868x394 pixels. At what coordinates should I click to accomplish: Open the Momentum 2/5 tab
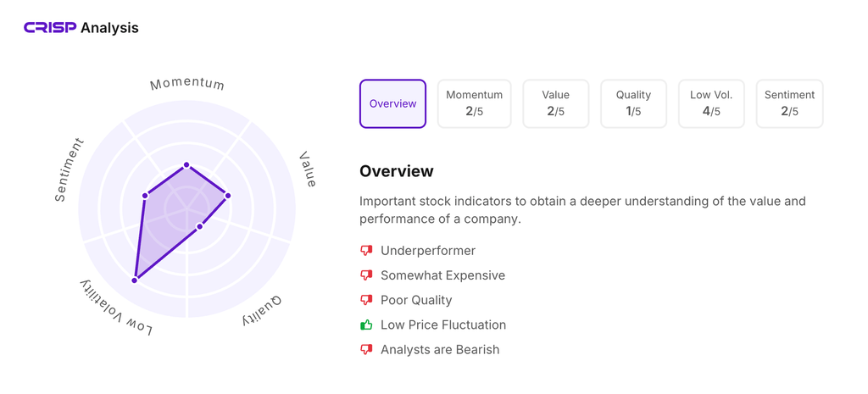pyautogui.click(x=474, y=103)
